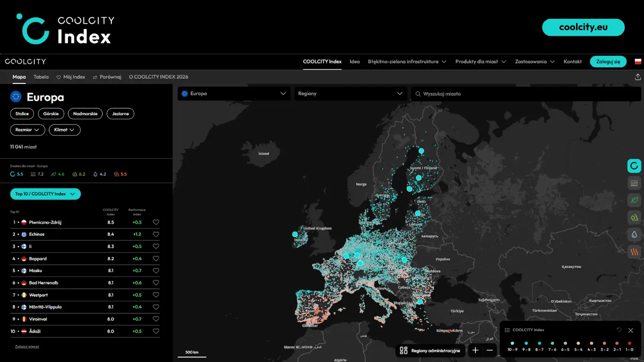Viewport: 644px width, 362px height.
Task: Select the COOLCITY Index map layer icon
Action: (x=634, y=166)
